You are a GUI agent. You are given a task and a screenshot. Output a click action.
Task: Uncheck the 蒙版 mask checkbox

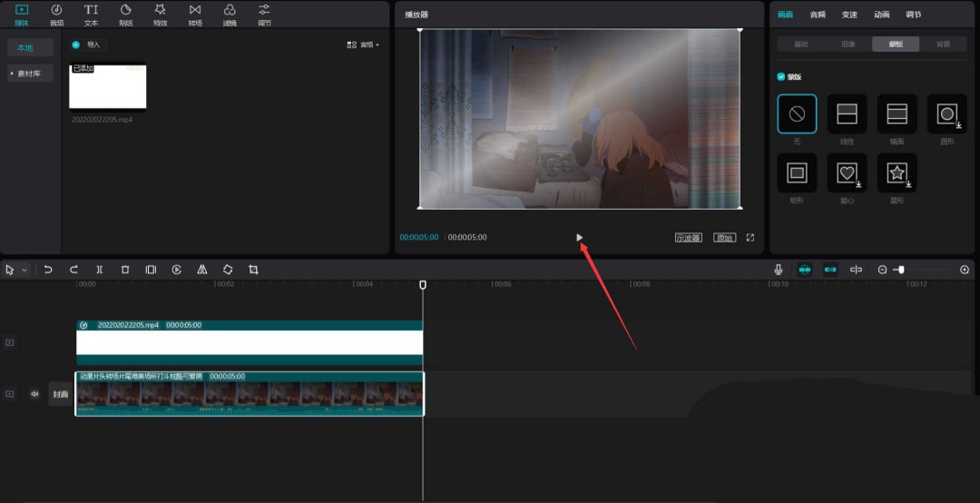pos(781,77)
